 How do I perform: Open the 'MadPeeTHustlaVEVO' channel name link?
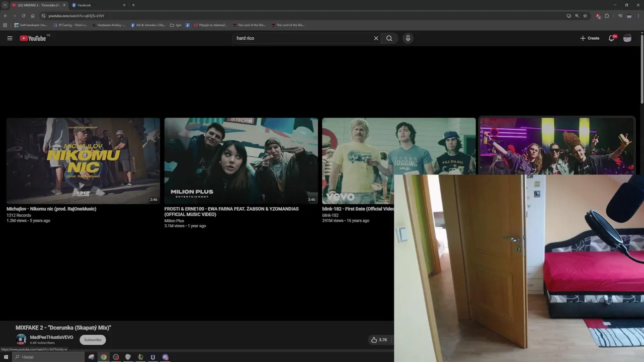pos(51,337)
